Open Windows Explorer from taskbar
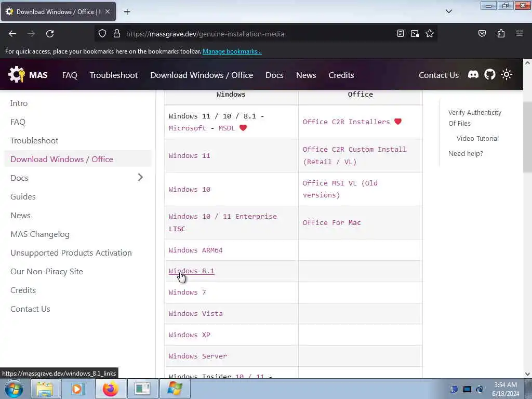This screenshot has height=399, width=532. (45, 389)
